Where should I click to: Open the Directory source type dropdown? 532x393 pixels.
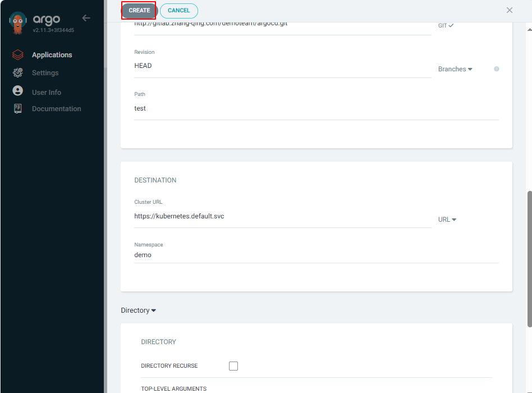tap(138, 310)
